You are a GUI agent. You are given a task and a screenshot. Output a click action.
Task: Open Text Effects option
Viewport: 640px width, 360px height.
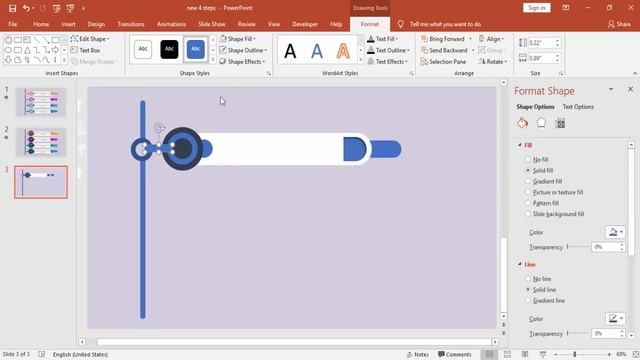pos(387,62)
